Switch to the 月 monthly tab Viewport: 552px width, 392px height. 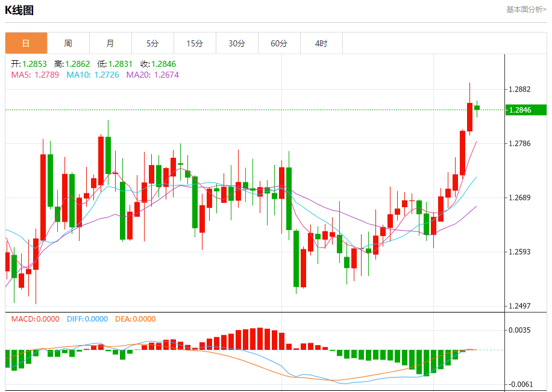[110, 43]
